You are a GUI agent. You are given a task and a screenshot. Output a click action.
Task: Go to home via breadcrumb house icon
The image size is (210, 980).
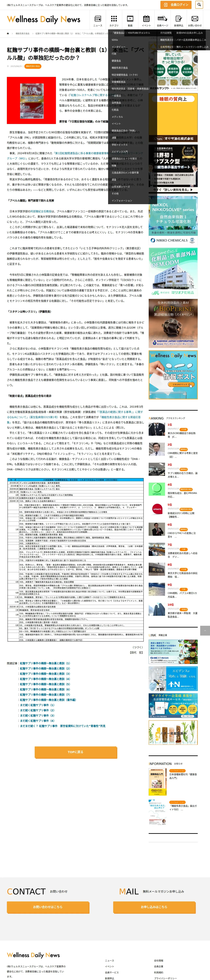tap(8, 33)
